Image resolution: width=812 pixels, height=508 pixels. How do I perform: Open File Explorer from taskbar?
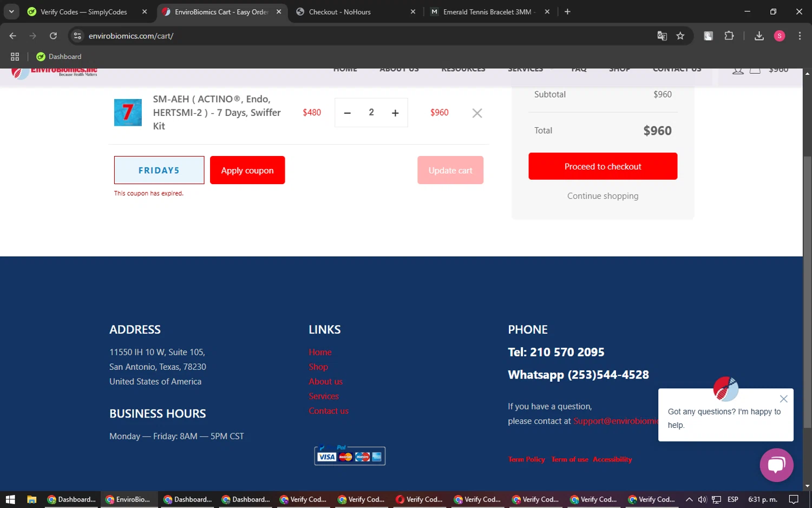[32, 499]
